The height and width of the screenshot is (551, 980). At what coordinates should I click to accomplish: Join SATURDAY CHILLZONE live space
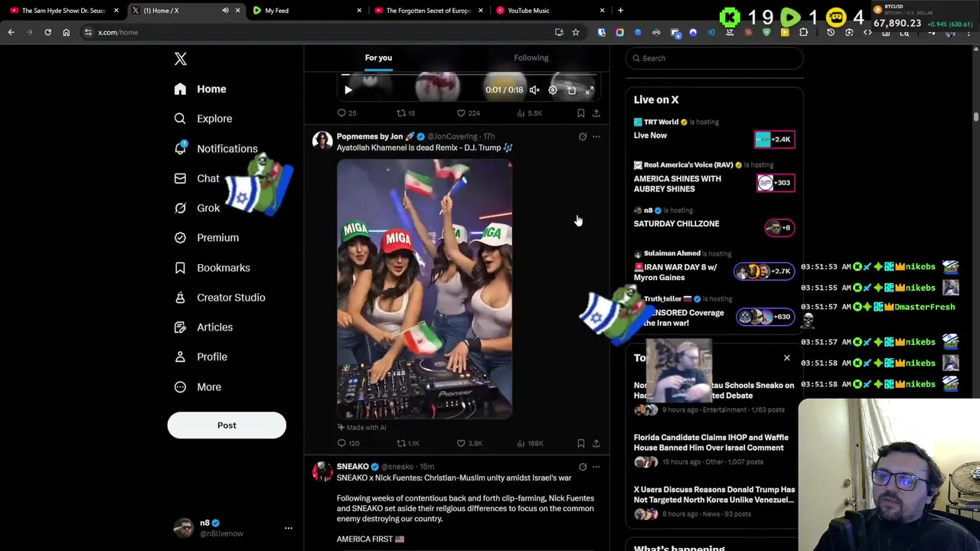[714, 222]
